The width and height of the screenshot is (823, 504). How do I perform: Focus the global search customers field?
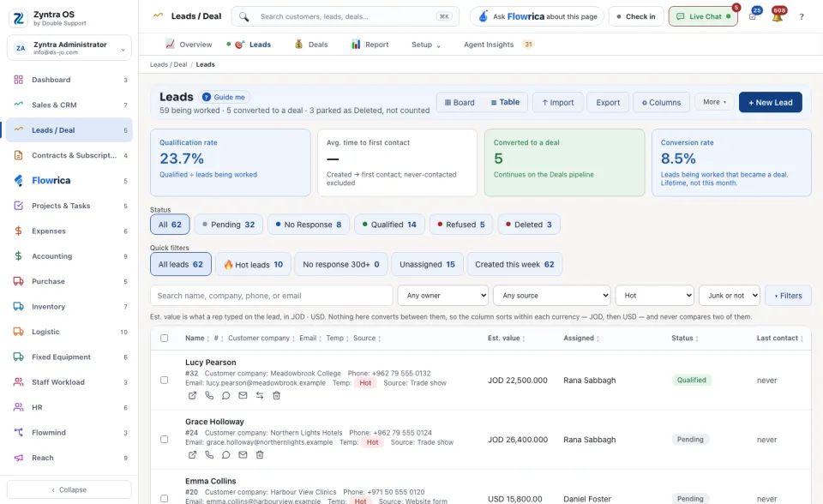[x=345, y=16]
